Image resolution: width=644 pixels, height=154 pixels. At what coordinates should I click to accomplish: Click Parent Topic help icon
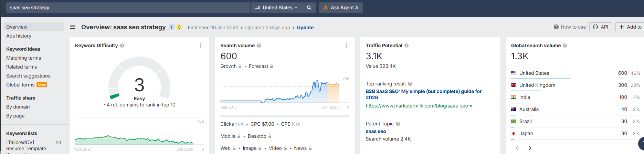tap(398, 124)
